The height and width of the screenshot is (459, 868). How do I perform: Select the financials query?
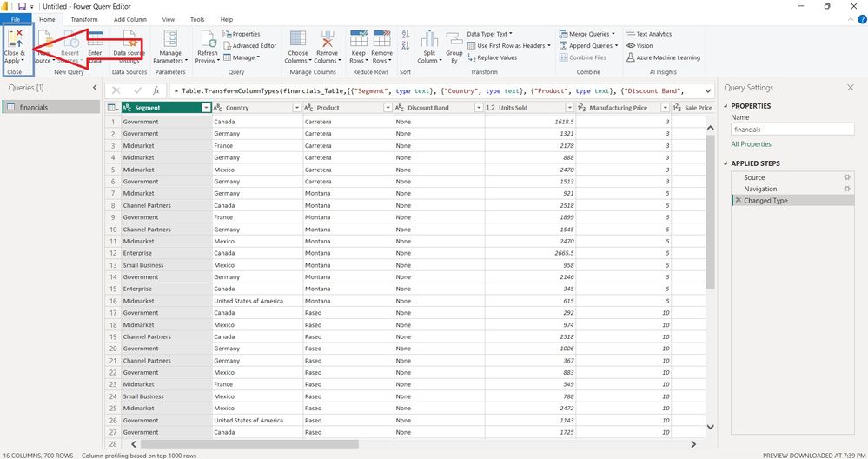pos(51,107)
